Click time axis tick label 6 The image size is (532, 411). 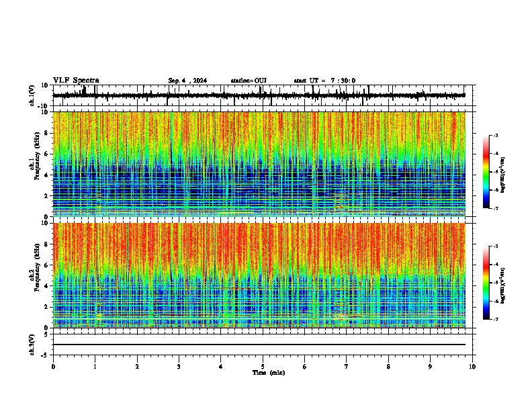coord(305,367)
